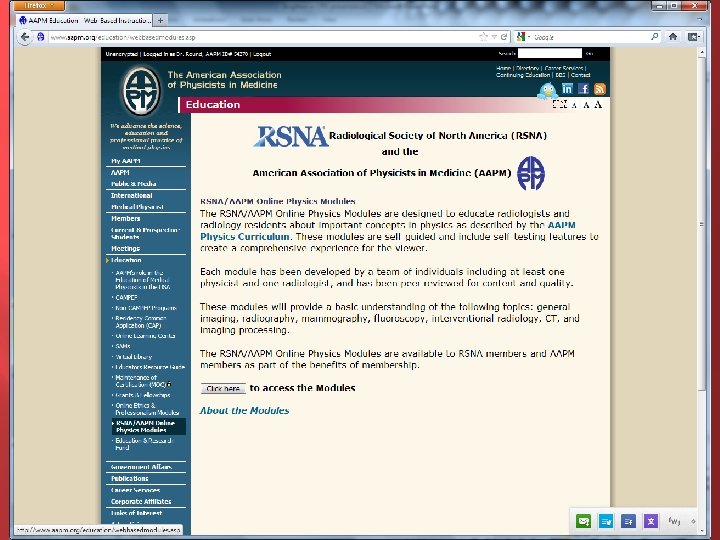Open Education & Research Fund submenu link
Screen dimensions: 720x540
point(144,444)
